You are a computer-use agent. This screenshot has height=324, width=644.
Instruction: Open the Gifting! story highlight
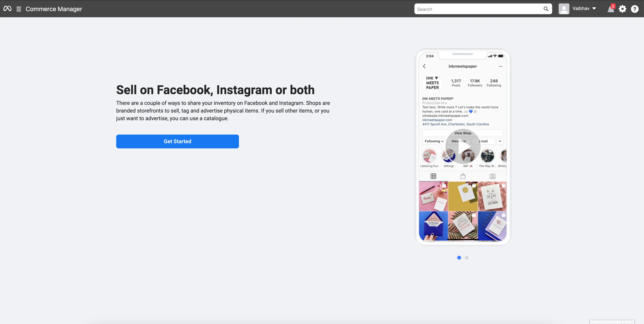point(449,158)
